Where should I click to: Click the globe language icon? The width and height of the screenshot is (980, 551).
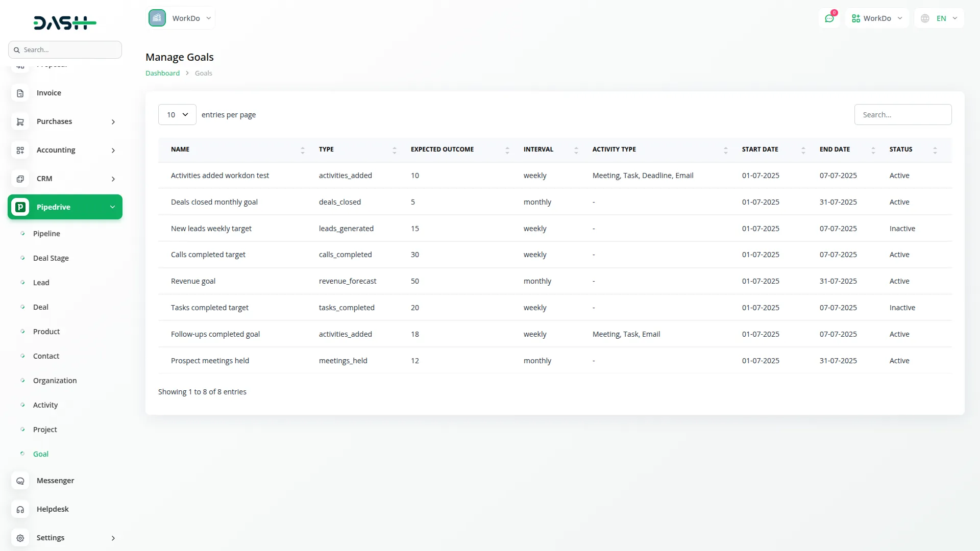(925, 18)
